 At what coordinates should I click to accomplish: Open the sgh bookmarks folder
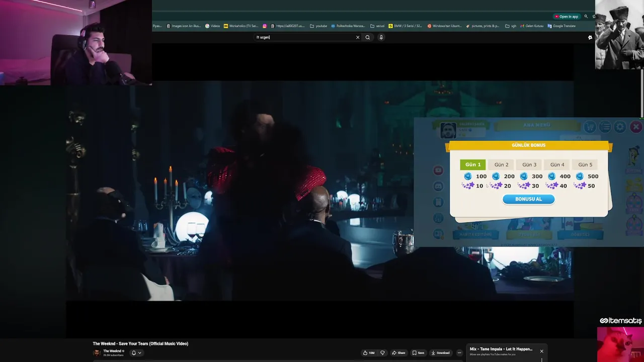pyautogui.click(x=511, y=26)
